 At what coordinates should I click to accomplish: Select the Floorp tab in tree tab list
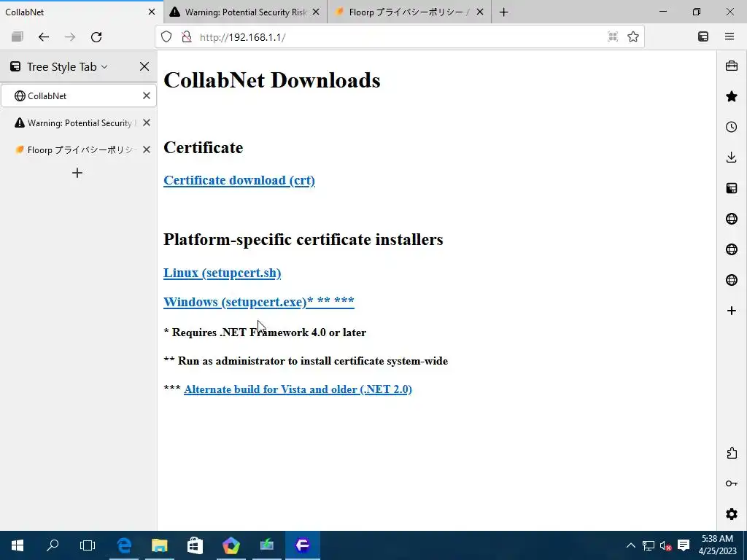[79, 149]
